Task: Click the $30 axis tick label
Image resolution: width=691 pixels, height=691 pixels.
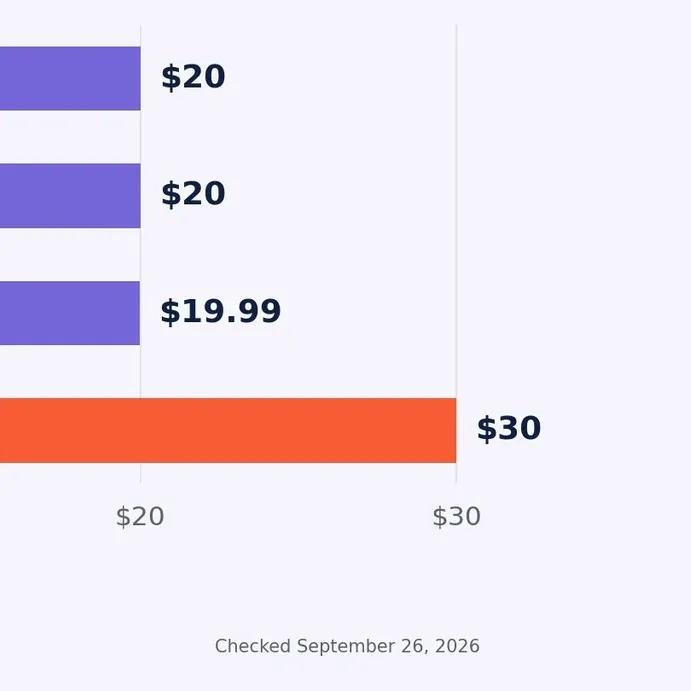Action: [x=456, y=516]
